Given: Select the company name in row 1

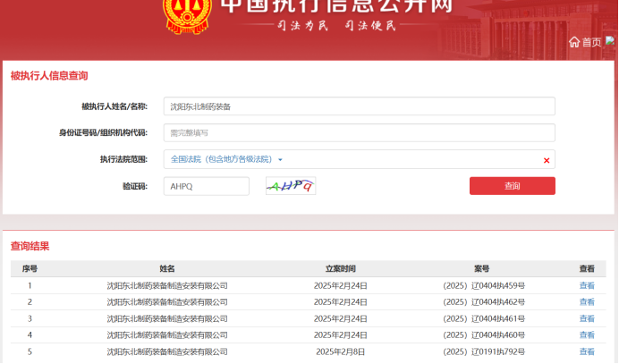Looking at the screenshot, I should [x=167, y=285].
